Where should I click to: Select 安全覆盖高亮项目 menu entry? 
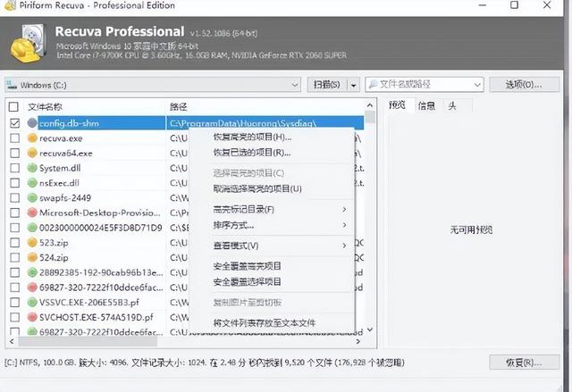(x=247, y=266)
